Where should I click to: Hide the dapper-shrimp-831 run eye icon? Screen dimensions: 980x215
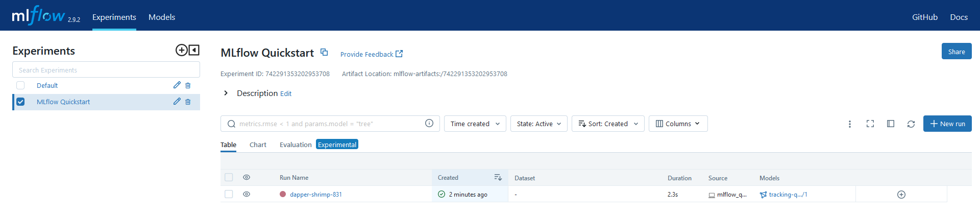(x=247, y=194)
